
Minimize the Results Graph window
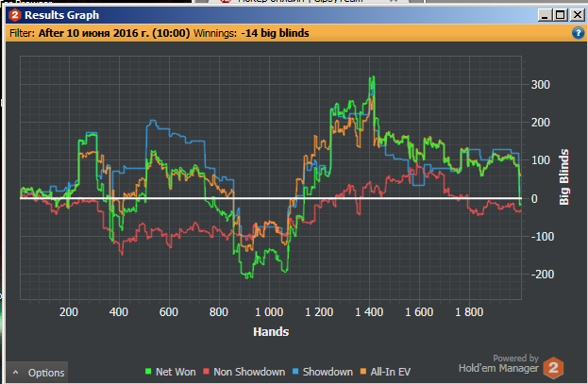pyautogui.click(x=545, y=15)
